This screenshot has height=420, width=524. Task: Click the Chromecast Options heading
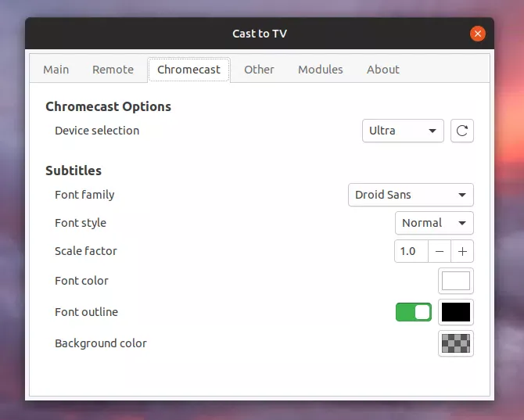coord(108,106)
